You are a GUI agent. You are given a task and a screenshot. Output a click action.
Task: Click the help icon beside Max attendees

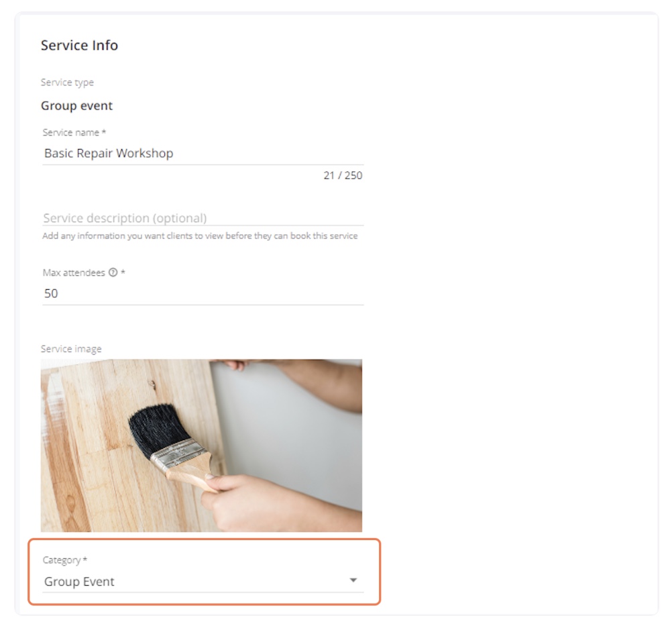coord(113,273)
